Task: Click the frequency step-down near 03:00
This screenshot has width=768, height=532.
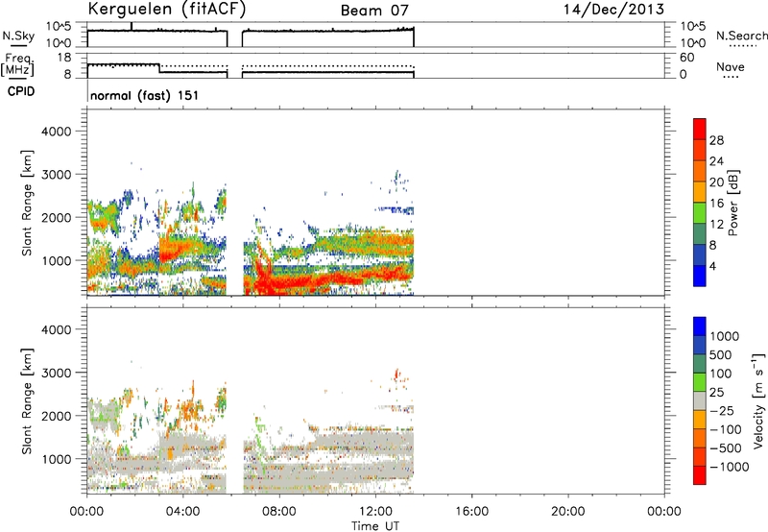Action: [159, 68]
